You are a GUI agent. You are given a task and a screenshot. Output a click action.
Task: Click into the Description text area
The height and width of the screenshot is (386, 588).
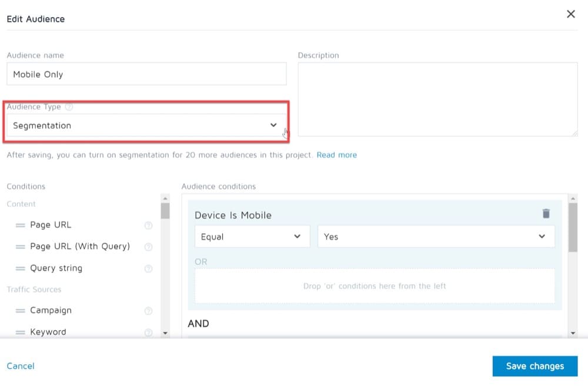point(437,99)
